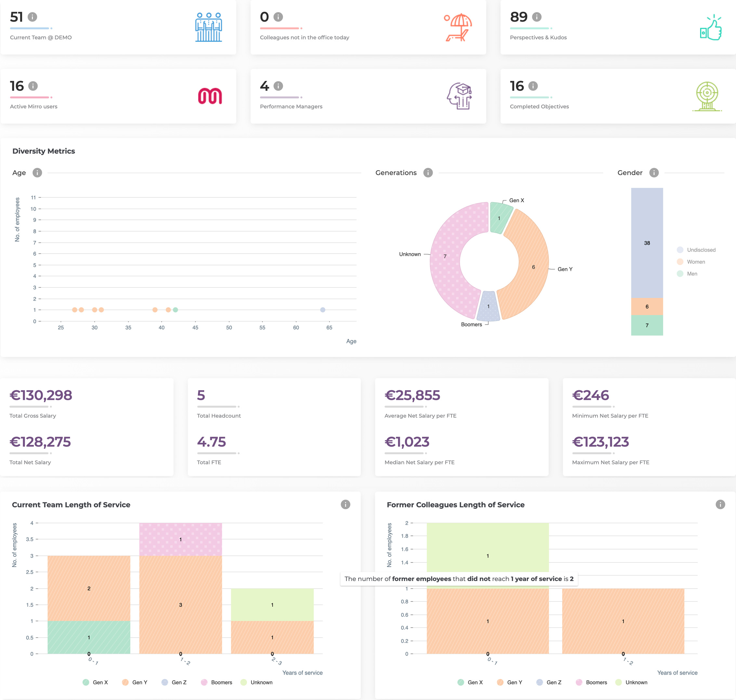This screenshot has height=700, width=736.
Task: Click info icon next to Active Mirro users
Action: click(33, 86)
